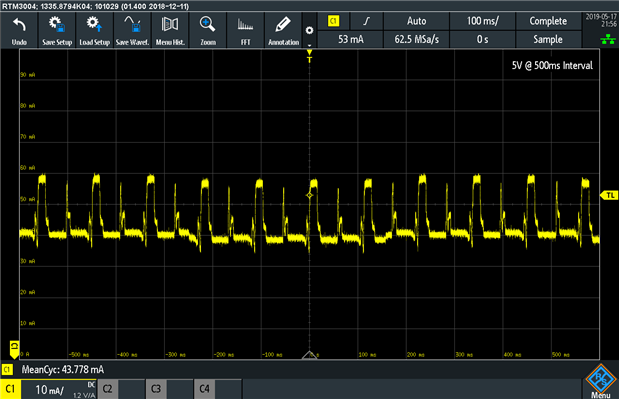This screenshot has width=619, height=399.
Task: Select the yellow trigger position T marker
Action: click(310, 56)
